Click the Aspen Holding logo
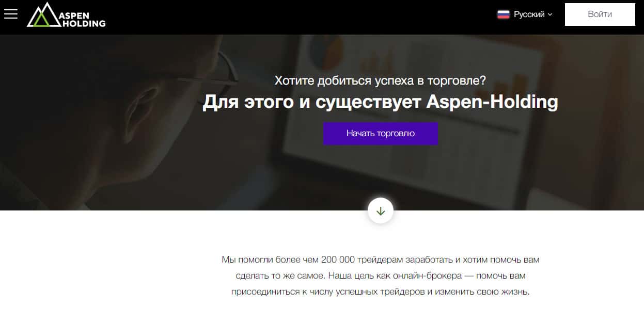This screenshot has width=644, height=309. click(x=66, y=15)
